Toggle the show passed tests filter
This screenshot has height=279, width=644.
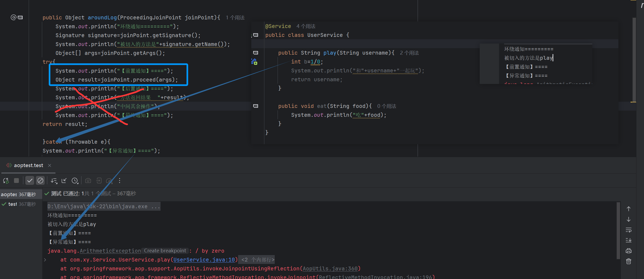click(x=30, y=181)
